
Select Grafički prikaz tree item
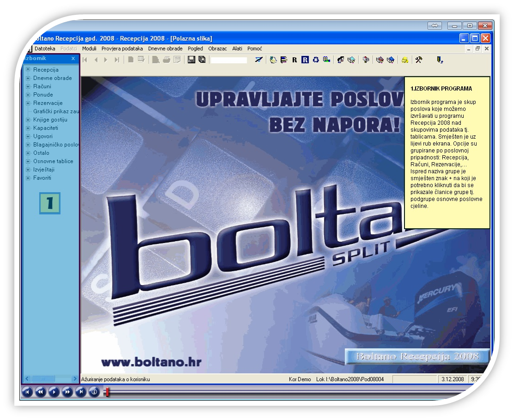point(56,111)
